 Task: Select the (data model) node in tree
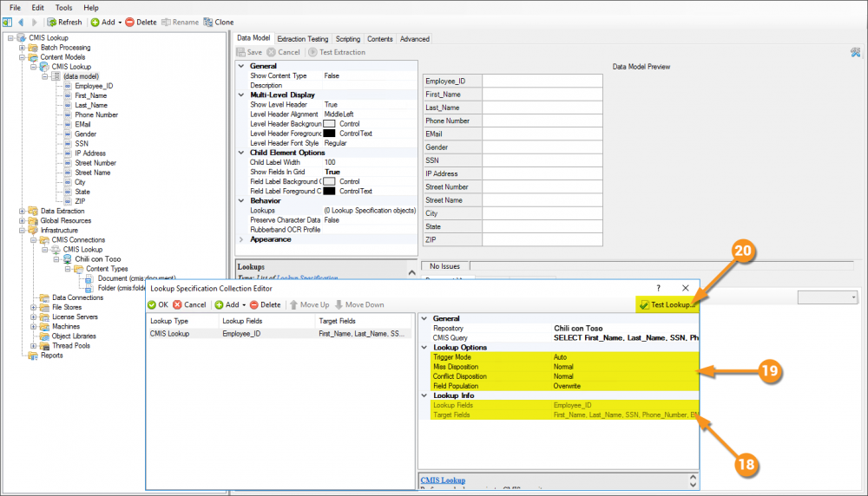tap(81, 76)
